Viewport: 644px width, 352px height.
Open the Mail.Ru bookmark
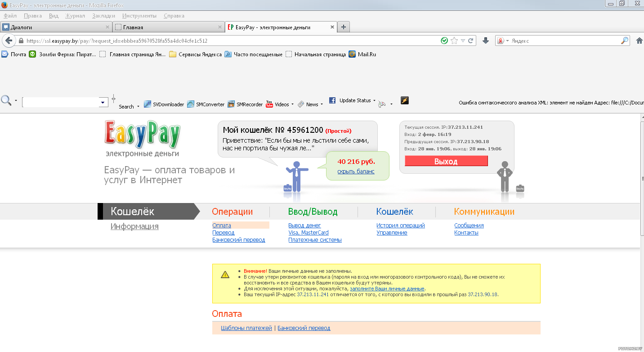[x=362, y=54]
